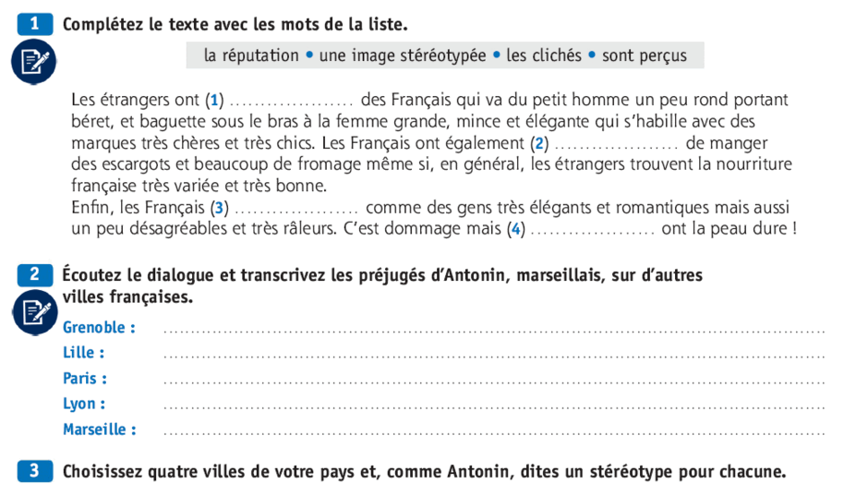Click the blue number 2 exercise badge
Image resolution: width=868 pixels, height=484 pixels.
pyautogui.click(x=35, y=274)
